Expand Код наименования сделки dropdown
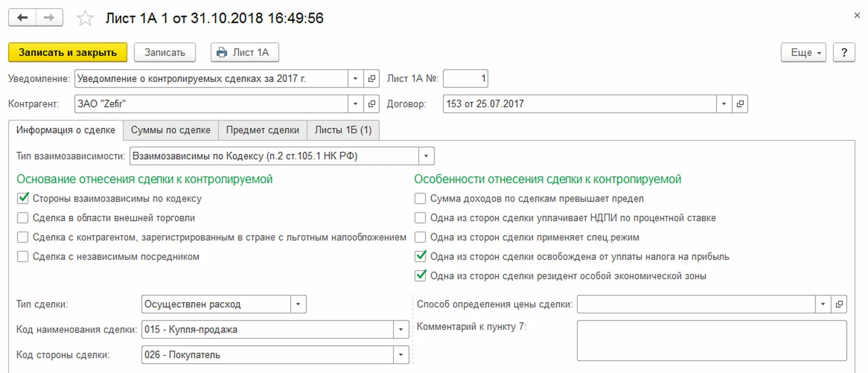This screenshot has height=373, width=868. (400, 330)
